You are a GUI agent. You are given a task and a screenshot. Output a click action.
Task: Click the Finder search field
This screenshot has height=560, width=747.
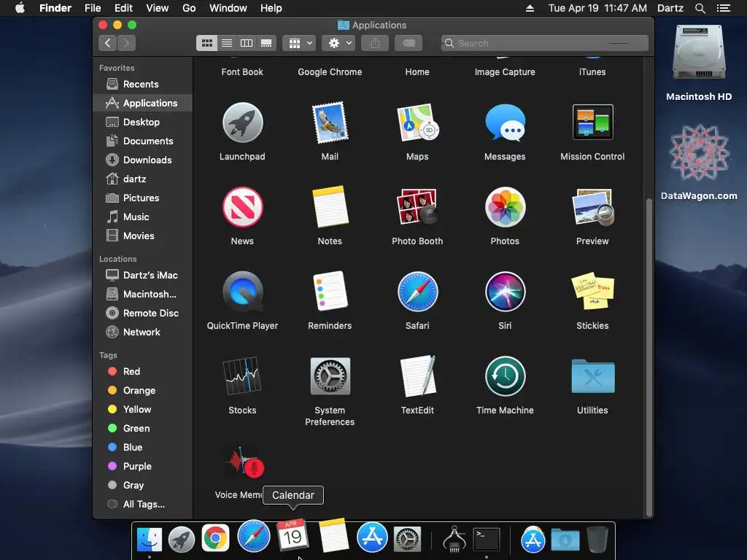[544, 43]
